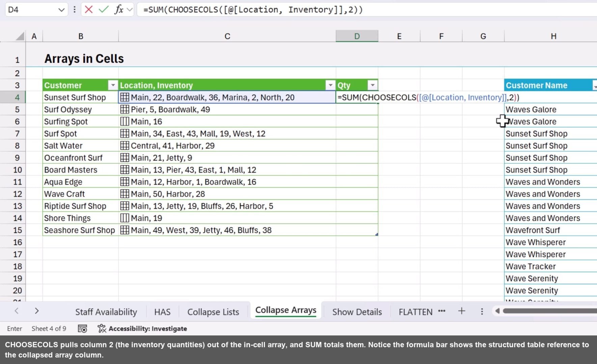Switch to the FLATTEN sheet tab
The height and width of the screenshot is (364, 597).
click(415, 312)
